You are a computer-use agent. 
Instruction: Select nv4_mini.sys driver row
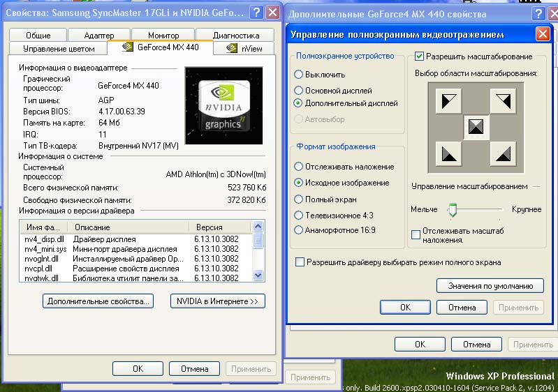(x=136, y=249)
